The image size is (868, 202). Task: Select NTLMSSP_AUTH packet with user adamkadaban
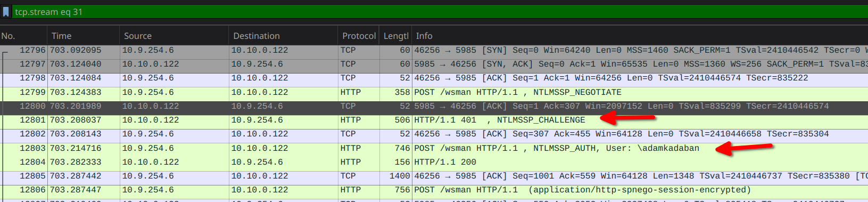click(x=434, y=148)
